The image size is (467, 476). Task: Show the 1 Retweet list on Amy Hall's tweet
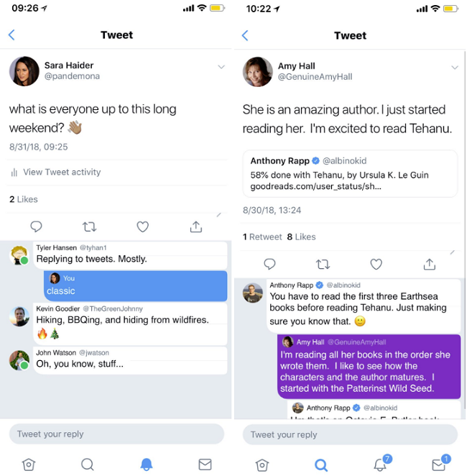coord(262,237)
